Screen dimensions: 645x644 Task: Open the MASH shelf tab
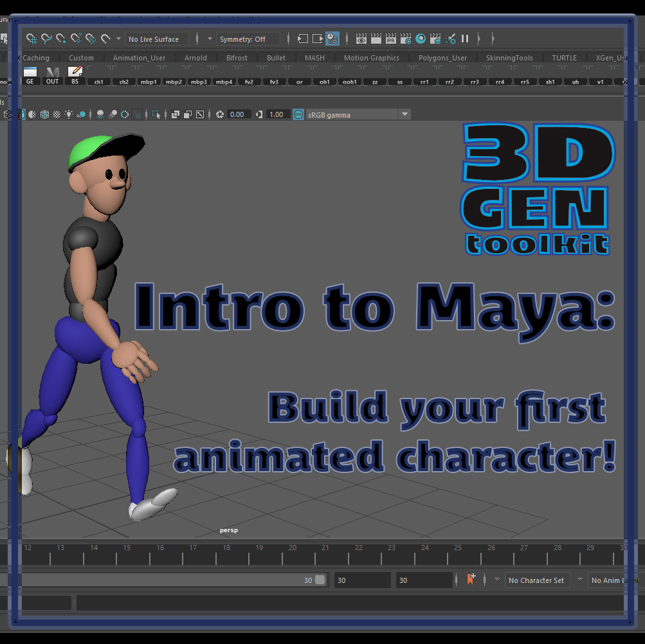[x=314, y=58]
